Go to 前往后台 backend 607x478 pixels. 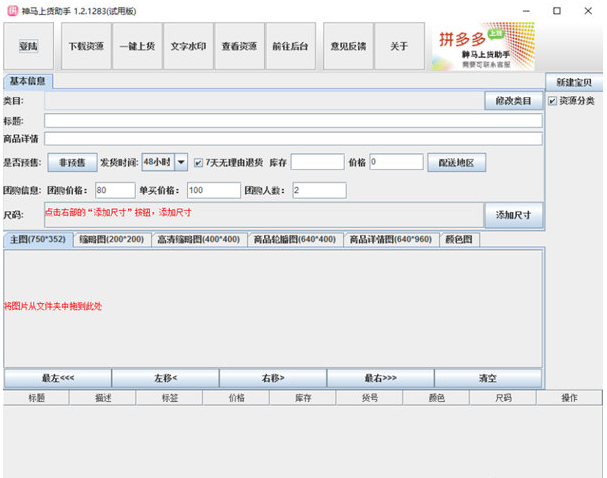point(290,47)
